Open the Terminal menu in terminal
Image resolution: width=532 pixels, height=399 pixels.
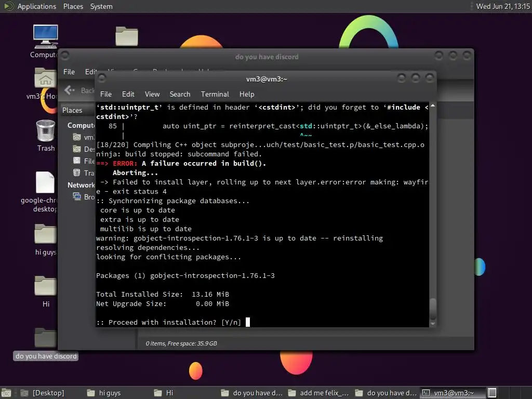tap(215, 95)
